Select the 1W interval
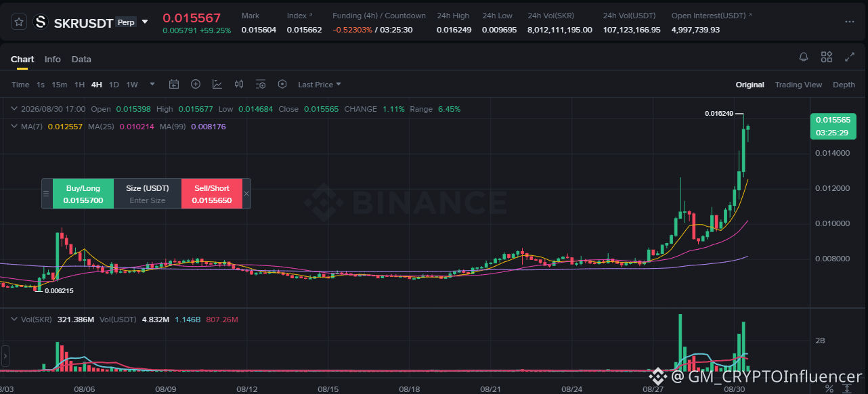Image resolution: width=868 pixels, height=394 pixels. (x=132, y=85)
